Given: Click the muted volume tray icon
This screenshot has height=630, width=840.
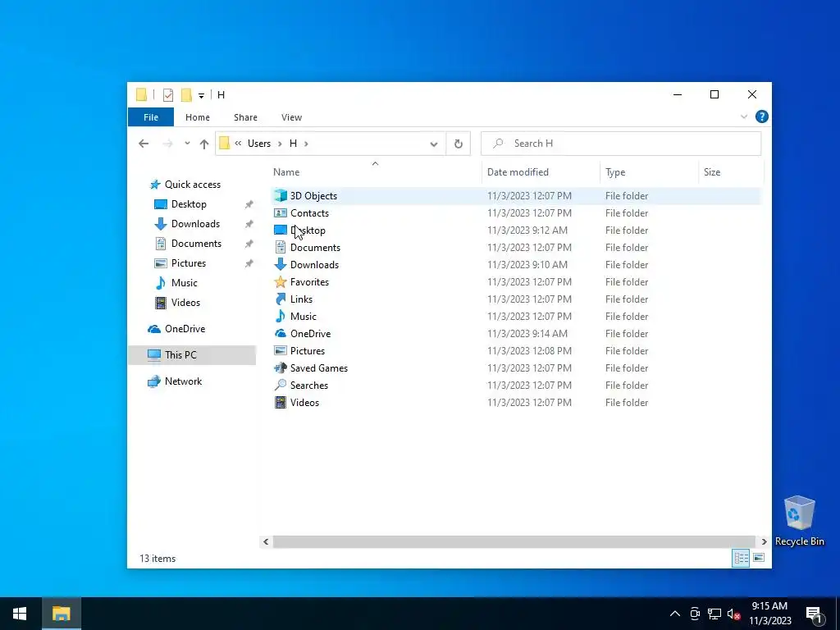Looking at the screenshot, I should pos(733,614).
